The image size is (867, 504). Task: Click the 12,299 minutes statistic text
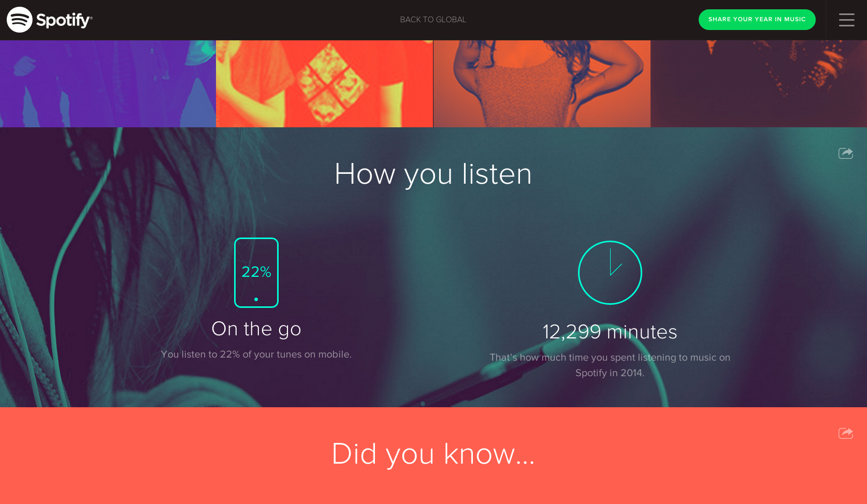coord(610,332)
